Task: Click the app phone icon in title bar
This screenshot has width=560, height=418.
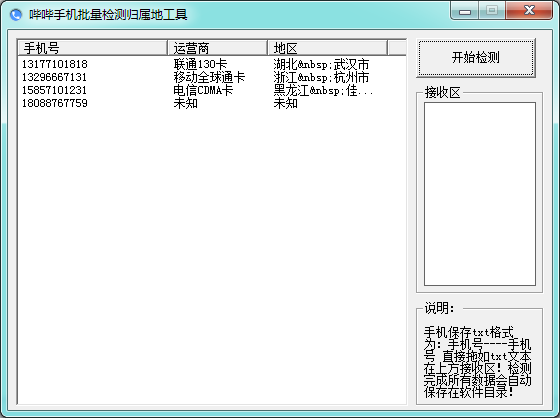Action: tap(16, 14)
